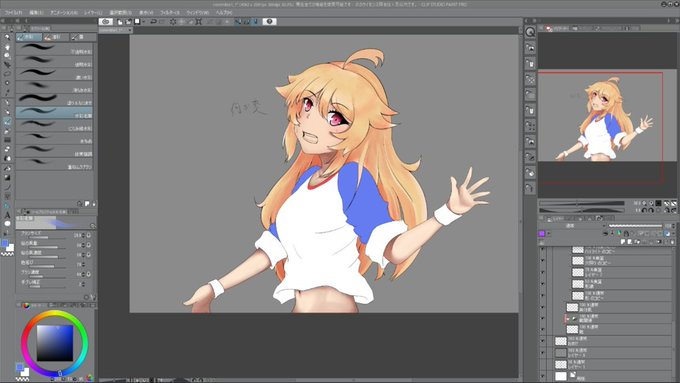
Task: Adjust the layer opacity slider
Action: pyautogui.click(x=635, y=226)
